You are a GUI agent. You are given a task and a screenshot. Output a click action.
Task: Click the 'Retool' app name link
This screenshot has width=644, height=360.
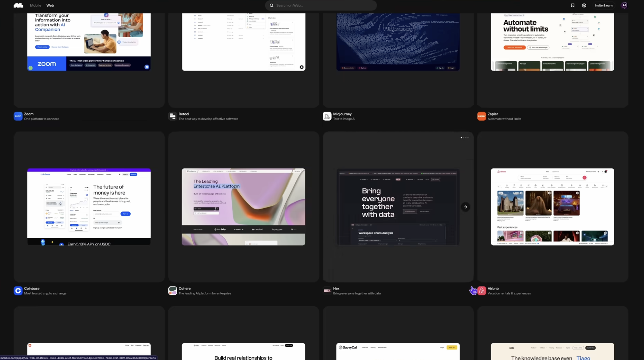(184, 114)
